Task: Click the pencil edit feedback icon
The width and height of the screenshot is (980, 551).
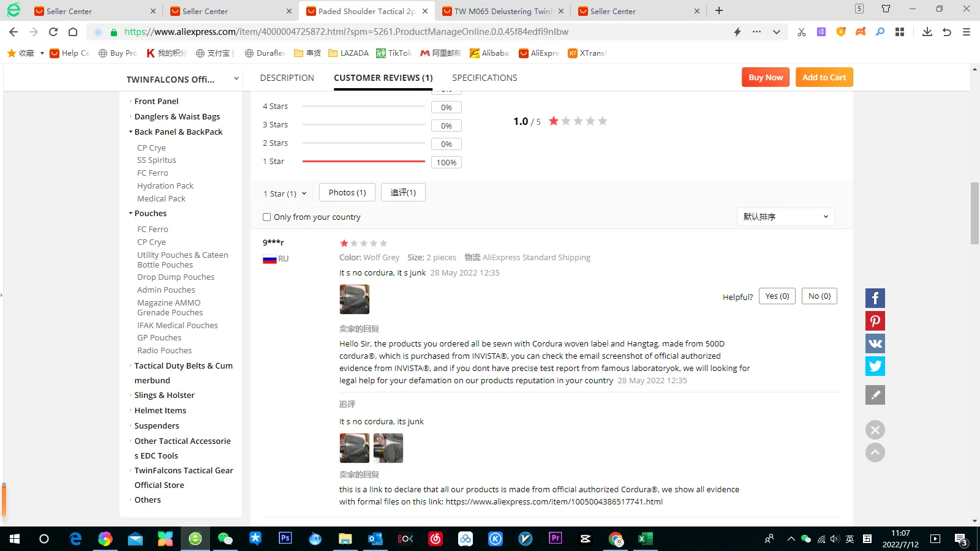Action: (x=875, y=395)
